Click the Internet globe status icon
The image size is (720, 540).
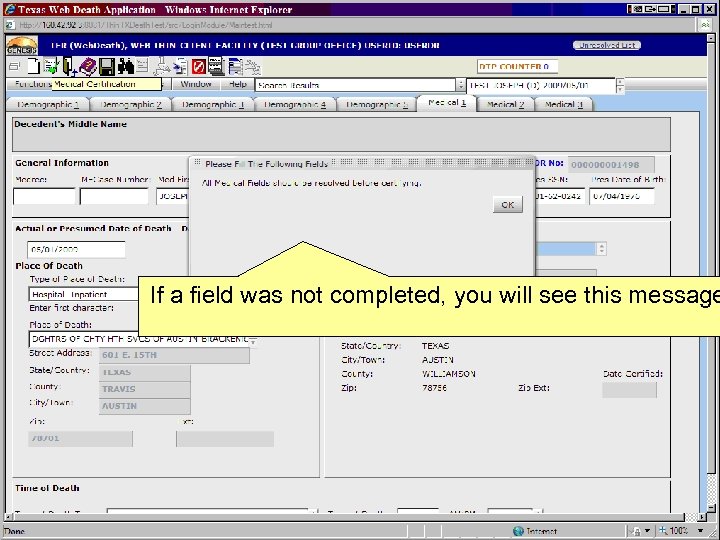pos(518,531)
